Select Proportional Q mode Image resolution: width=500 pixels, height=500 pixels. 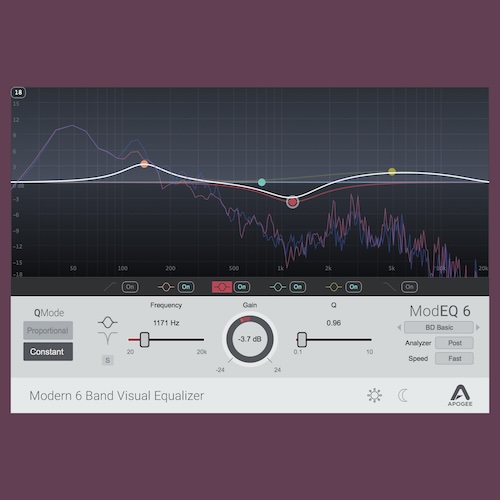click(x=48, y=330)
